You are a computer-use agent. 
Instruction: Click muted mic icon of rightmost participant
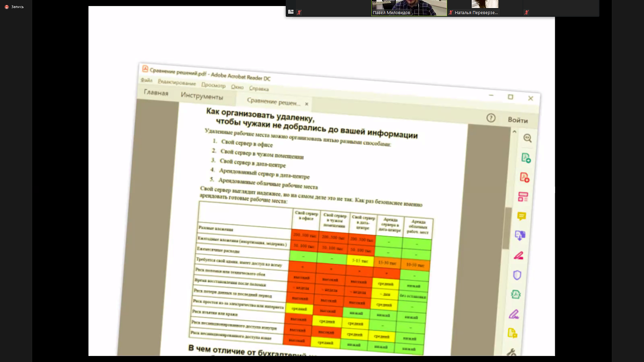coord(526,12)
